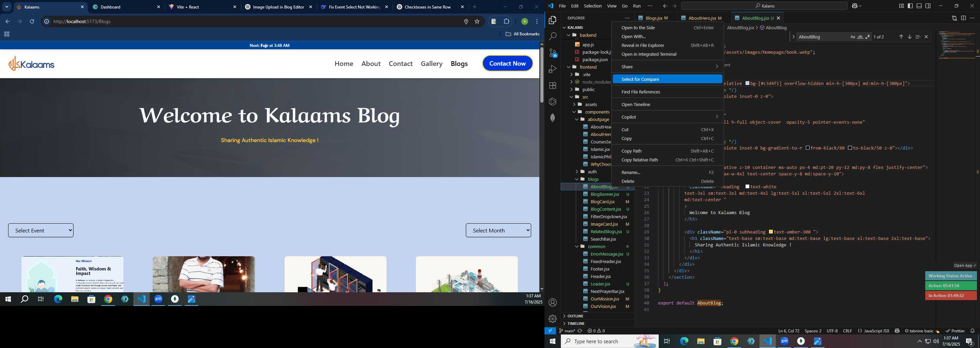The width and height of the screenshot is (980, 348).
Task: Click errors and warnings count in status bar
Action: tap(596, 331)
